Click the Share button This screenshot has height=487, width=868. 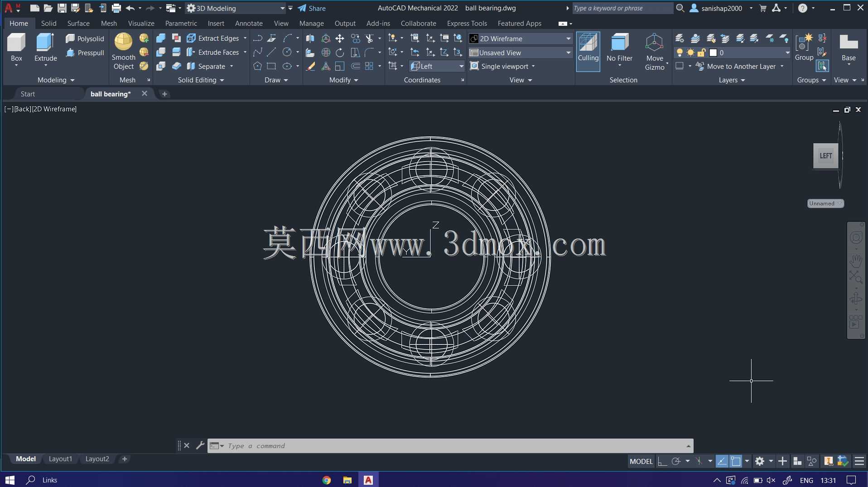[x=312, y=8]
